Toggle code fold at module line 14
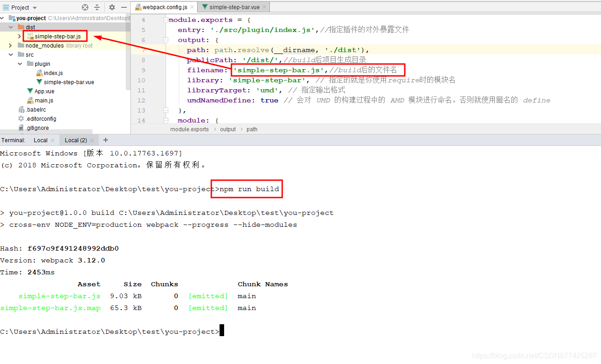This screenshot has width=601, height=364. pyautogui.click(x=166, y=120)
